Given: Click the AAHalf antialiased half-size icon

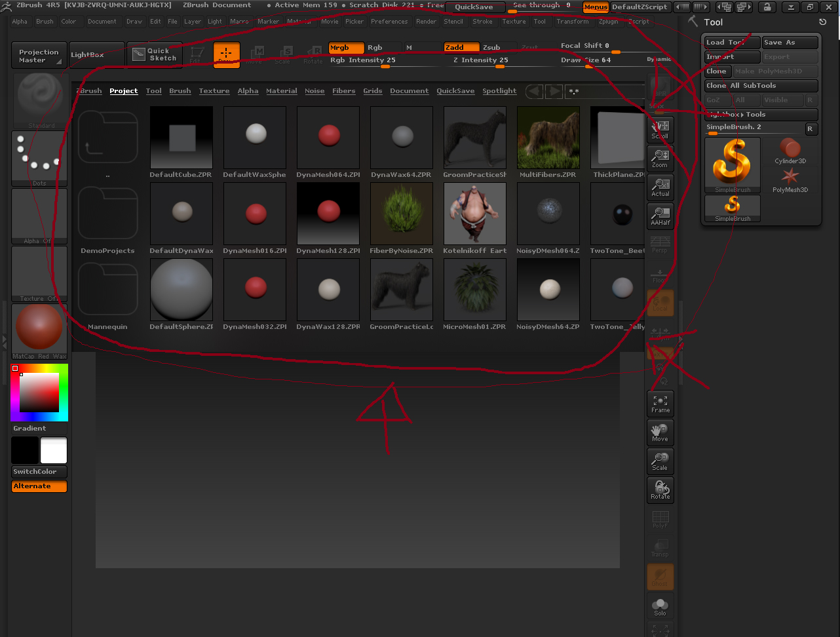Looking at the screenshot, I should (x=660, y=215).
